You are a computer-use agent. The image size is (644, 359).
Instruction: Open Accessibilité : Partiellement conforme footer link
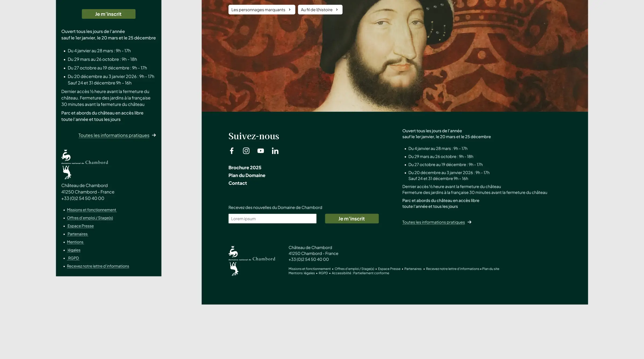point(360,273)
